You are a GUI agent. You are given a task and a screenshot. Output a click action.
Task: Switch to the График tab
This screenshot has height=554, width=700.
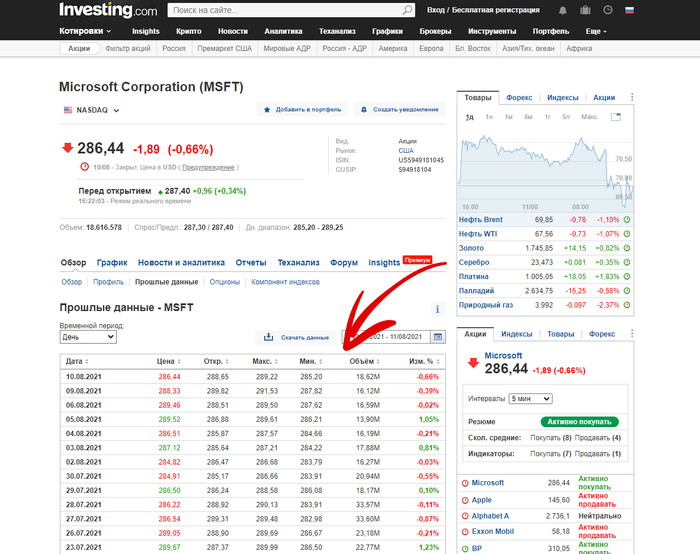point(112,262)
